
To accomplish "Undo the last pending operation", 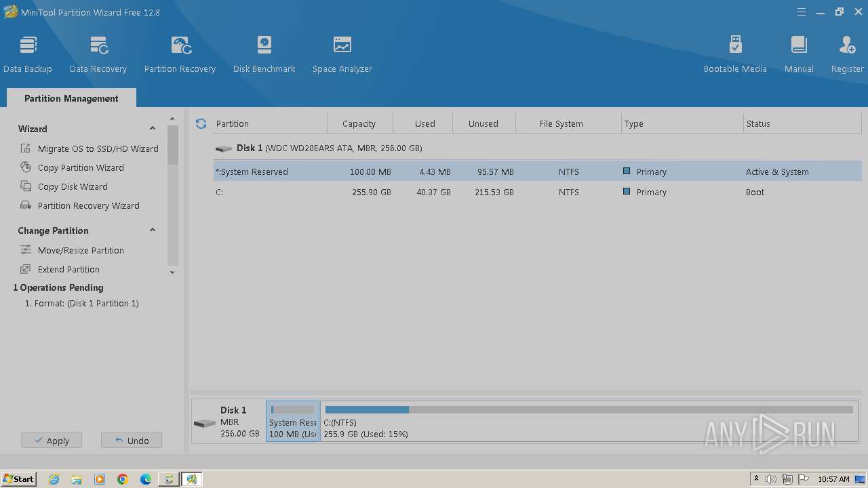I will (132, 441).
